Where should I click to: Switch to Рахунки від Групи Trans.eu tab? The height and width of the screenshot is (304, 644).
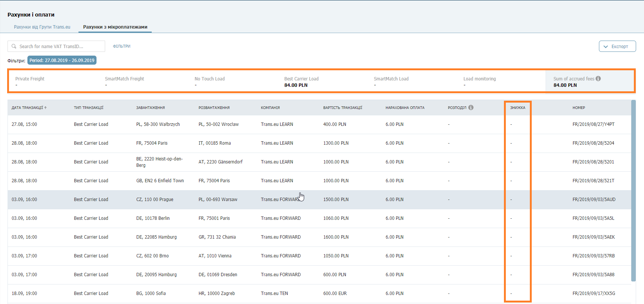pyautogui.click(x=42, y=27)
